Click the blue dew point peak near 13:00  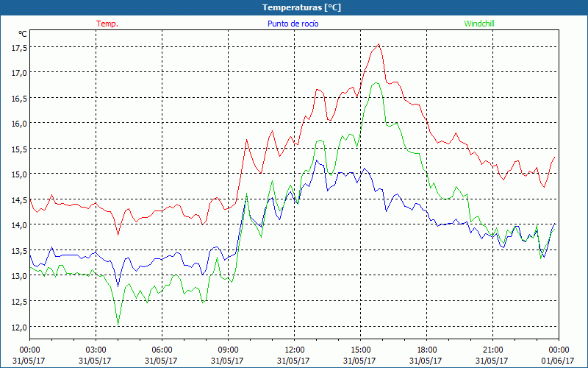click(317, 160)
